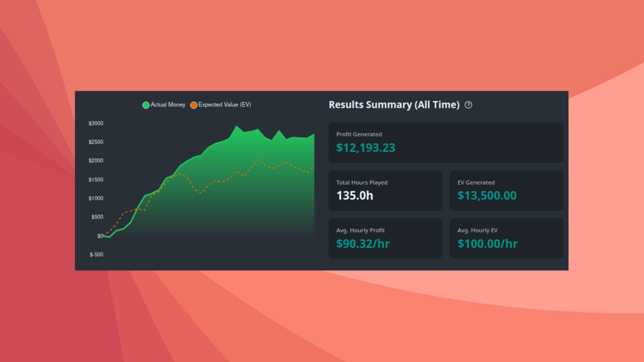Screen dimensions: 644x362
Task: Toggle the Actual Money legend series
Action: coord(164,105)
